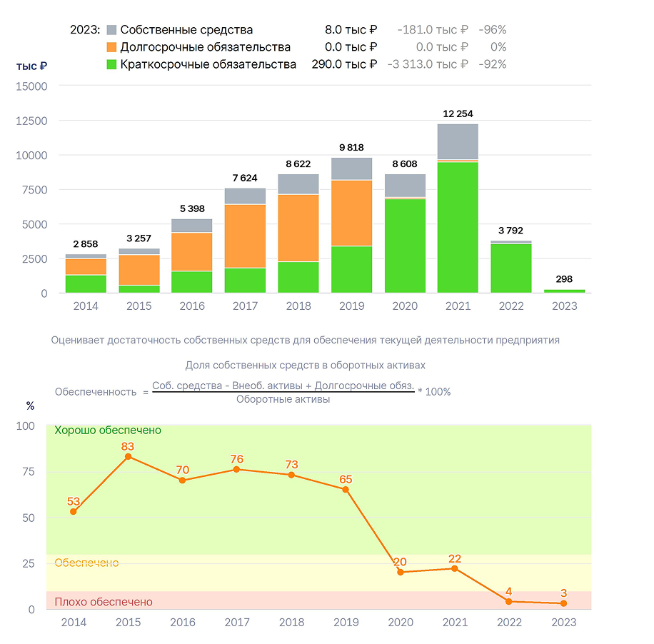Click the orange segment of the 2015 bar
This screenshot has width=654, height=644.
(x=139, y=270)
